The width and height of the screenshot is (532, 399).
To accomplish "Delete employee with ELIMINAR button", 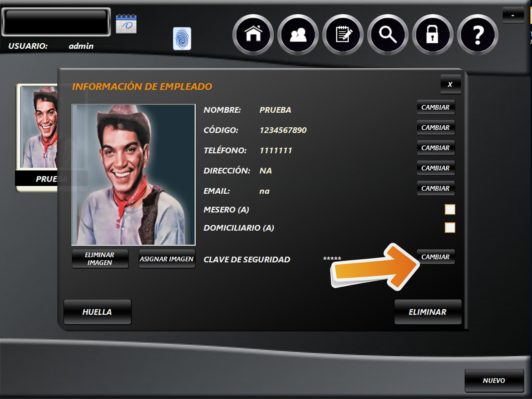I will 428,312.
